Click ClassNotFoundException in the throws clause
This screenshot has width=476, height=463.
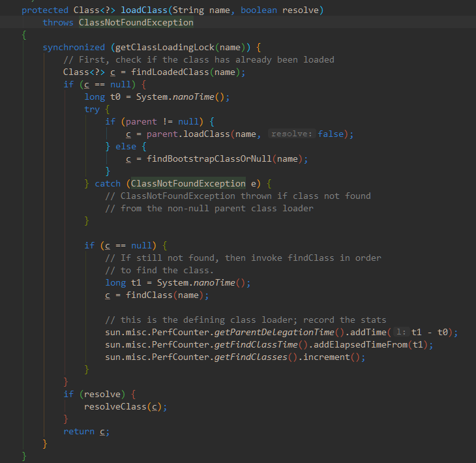[x=136, y=22]
